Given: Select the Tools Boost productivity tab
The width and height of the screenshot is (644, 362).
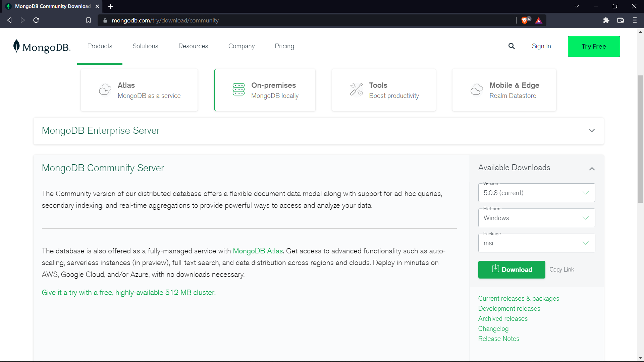Looking at the screenshot, I should click(384, 90).
